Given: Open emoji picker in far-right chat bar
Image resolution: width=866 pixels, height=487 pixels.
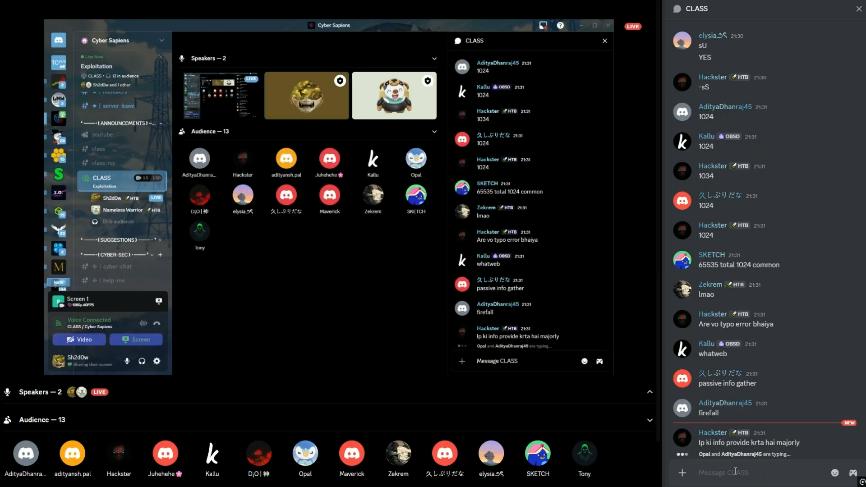Looking at the screenshot, I should coord(834,472).
